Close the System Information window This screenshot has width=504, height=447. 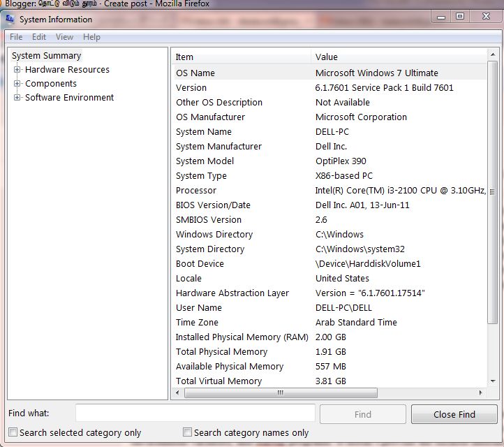pos(486,16)
